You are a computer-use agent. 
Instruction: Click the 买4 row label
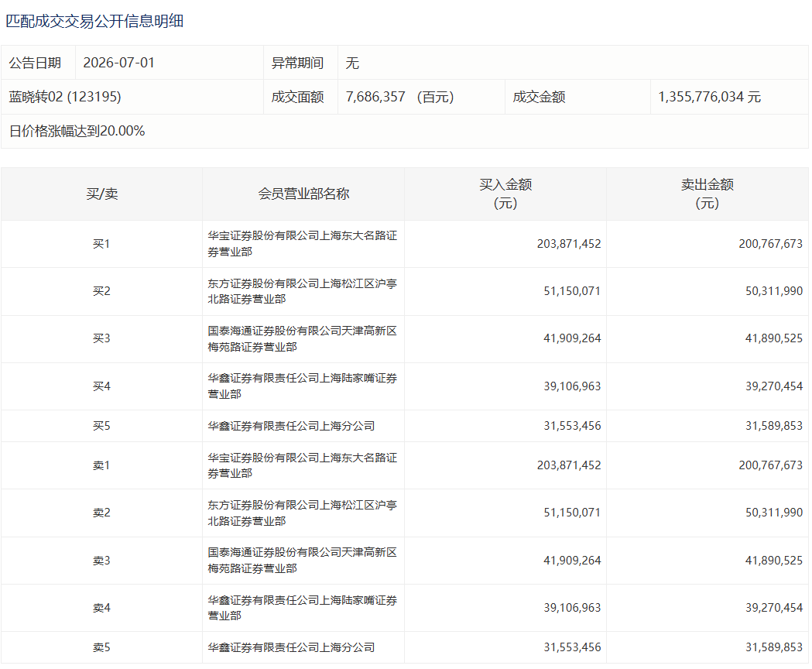pyautogui.click(x=101, y=386)
